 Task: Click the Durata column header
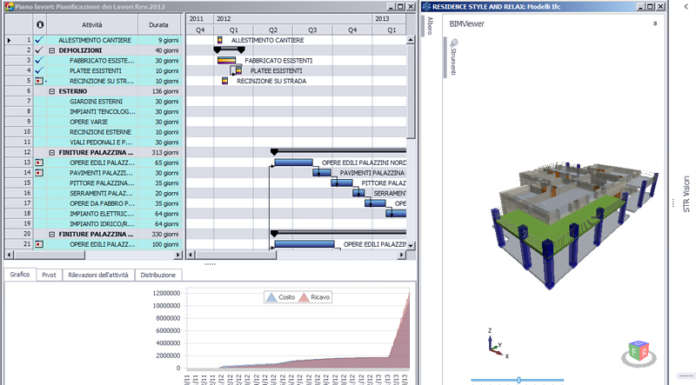point(158,25)
